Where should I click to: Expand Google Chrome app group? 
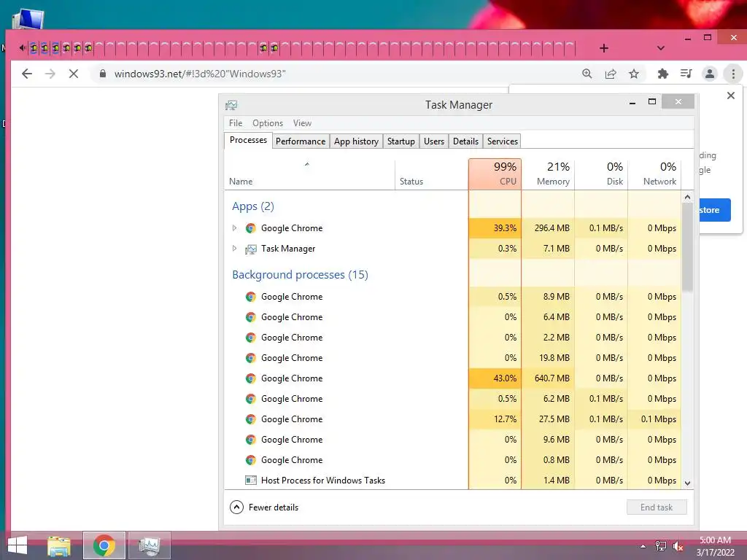[234, 228]
